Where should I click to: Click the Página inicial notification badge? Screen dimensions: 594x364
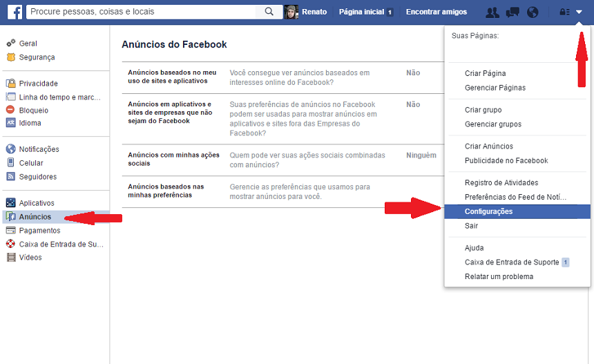click(x=390, y=12)
